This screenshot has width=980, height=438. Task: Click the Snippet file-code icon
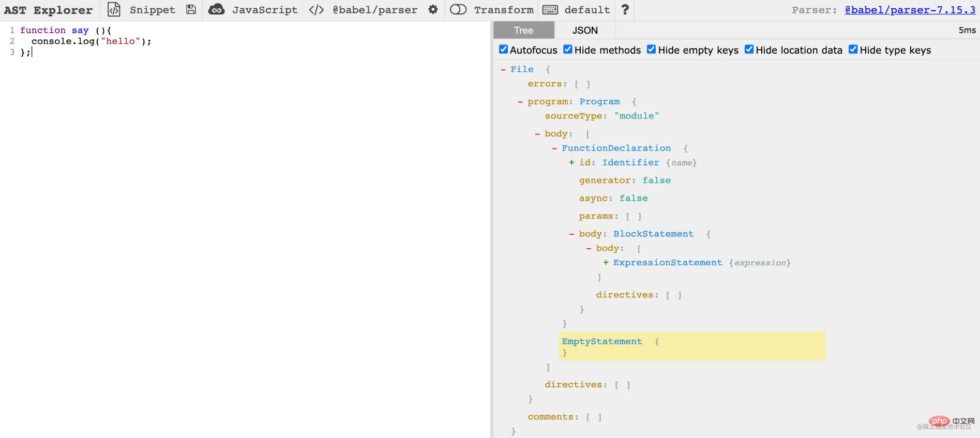(x=114, y=10)
